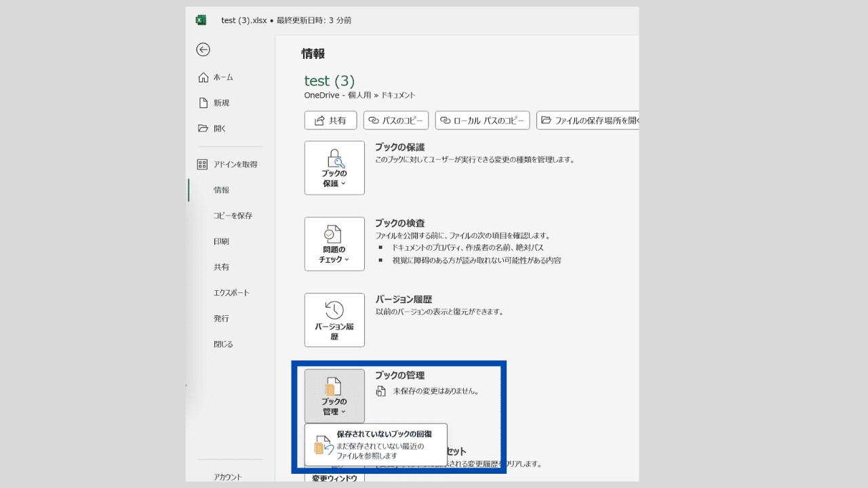The height and width of the screenshot is (488, 868).
Task: Click the 新規 blank page icon
Action: pyautogui.click(x=203, y=103)
